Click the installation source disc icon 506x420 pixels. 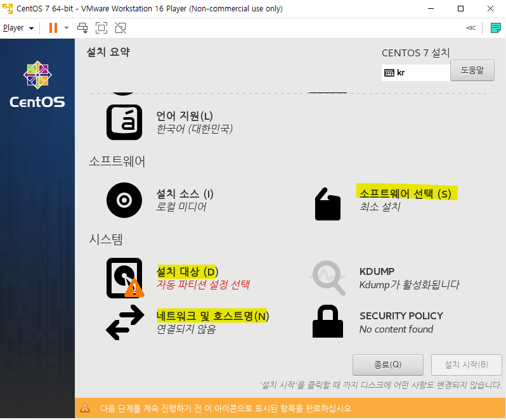(x=124, y=200)
